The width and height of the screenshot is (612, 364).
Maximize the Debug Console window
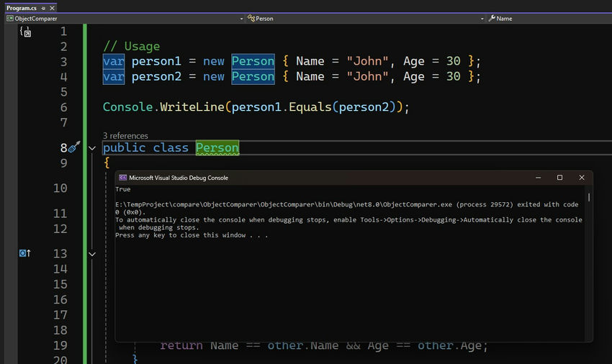pos(559,178)
